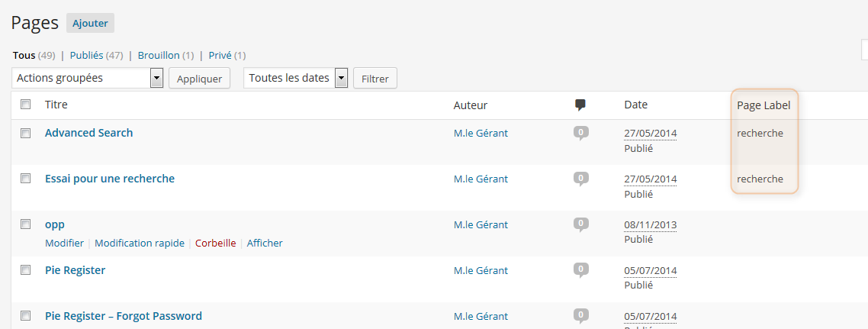
Task: Filter the list by Brouillon status
Action: pos(159,56)
